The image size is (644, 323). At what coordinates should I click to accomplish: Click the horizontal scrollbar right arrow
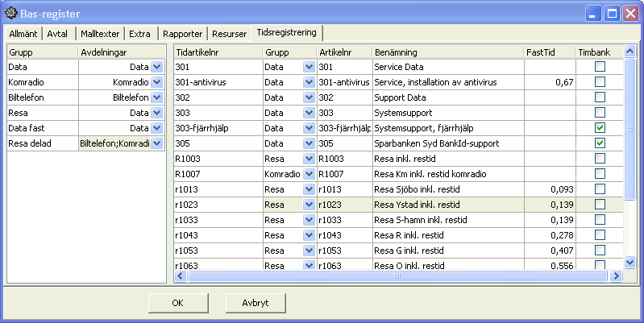pos(617,276)
